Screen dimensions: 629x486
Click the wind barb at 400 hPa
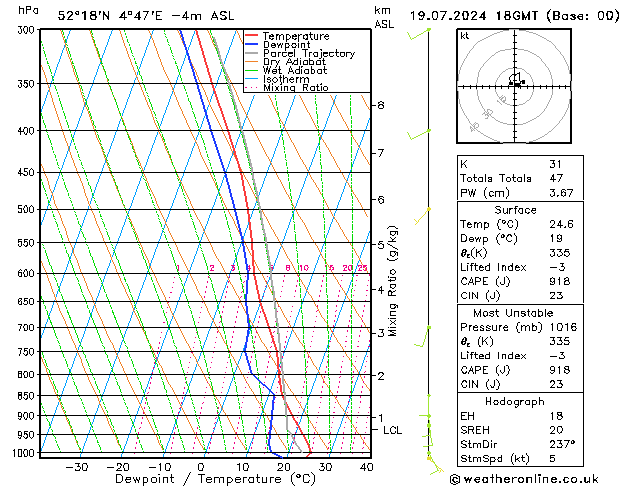tap(419, 135)
